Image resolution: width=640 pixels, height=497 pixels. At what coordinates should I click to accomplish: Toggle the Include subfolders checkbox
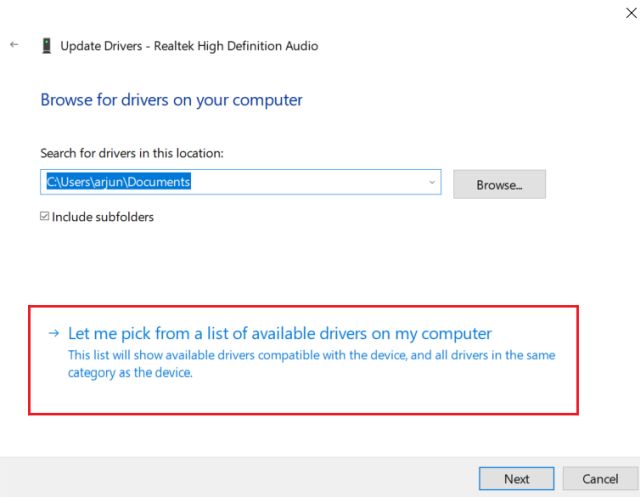click(44, 216)
